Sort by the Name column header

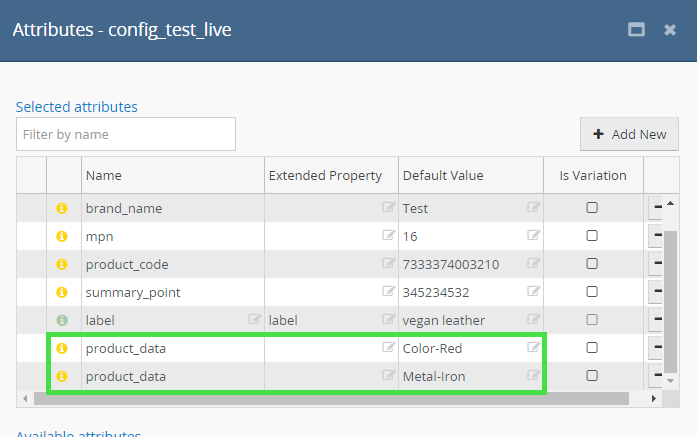104,175
